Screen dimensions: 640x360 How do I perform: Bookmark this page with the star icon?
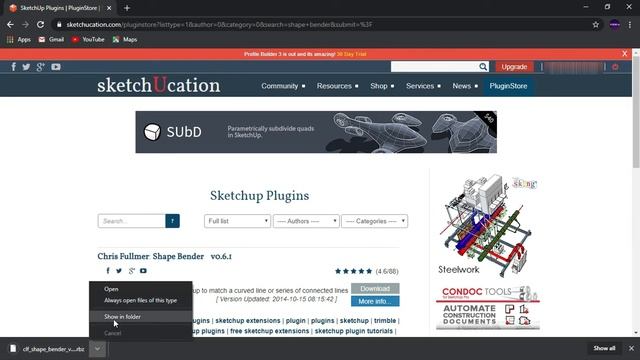[596, 24]
